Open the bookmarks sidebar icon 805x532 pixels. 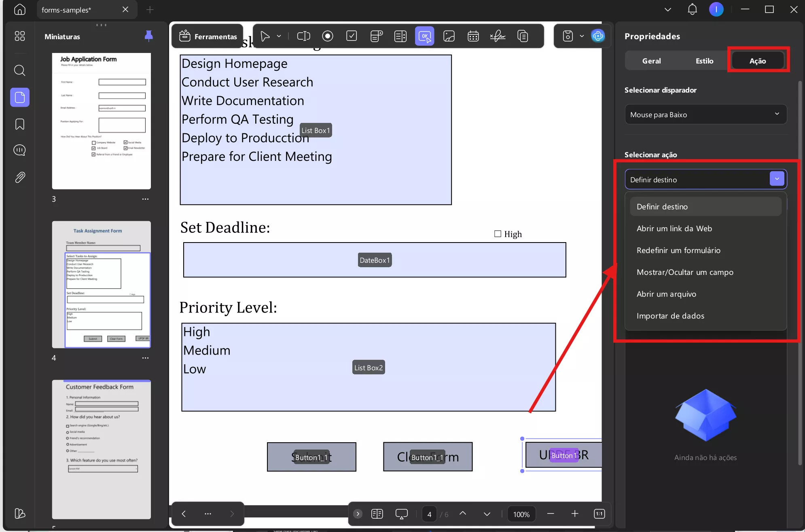(x=19, y=124)
